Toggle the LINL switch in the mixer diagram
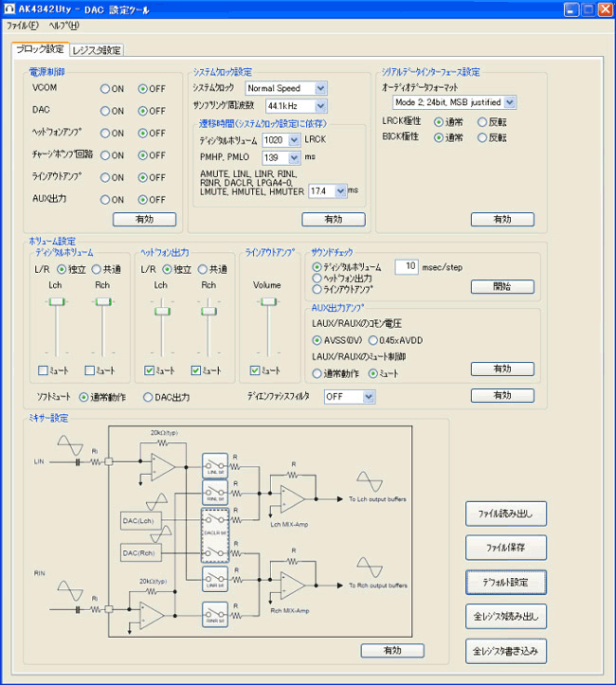This screenshot has height=685, width=616. [x=215, y=466]
